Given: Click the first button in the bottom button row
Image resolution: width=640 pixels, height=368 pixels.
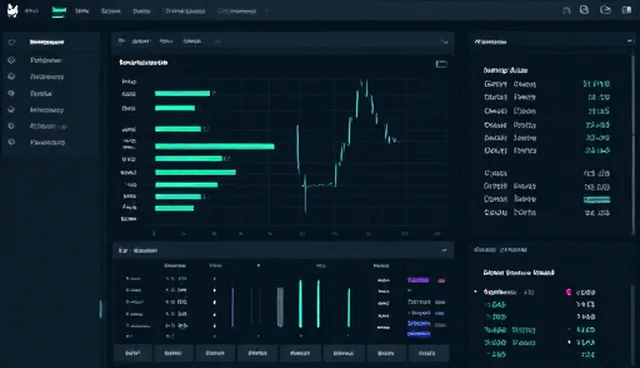Looking at the screenshot, I should pyautogui.click(x=133, y=353).
